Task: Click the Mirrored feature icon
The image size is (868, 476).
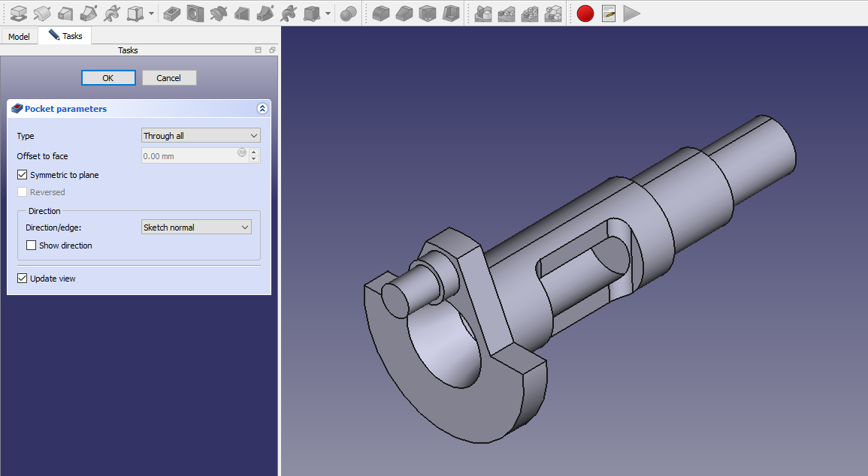Action: pyautogui.click(x=483, y=13)
